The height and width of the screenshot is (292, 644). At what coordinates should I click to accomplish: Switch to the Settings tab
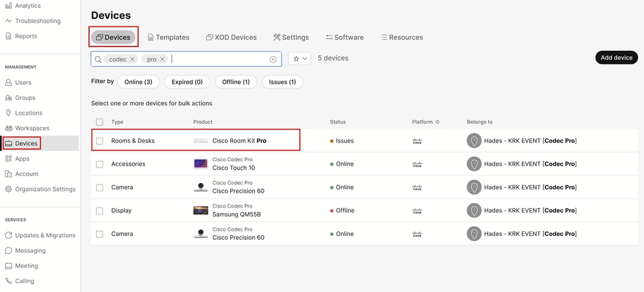coord(291,37)
